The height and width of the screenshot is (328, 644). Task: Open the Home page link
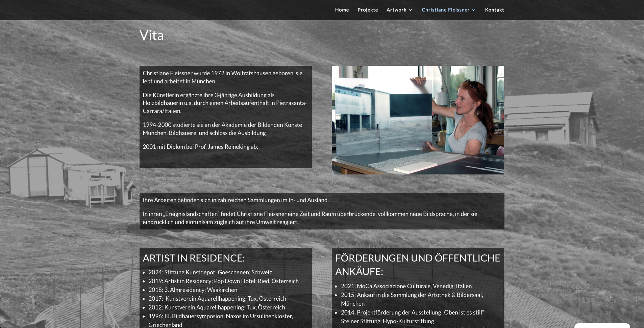[x=342, y=10]
